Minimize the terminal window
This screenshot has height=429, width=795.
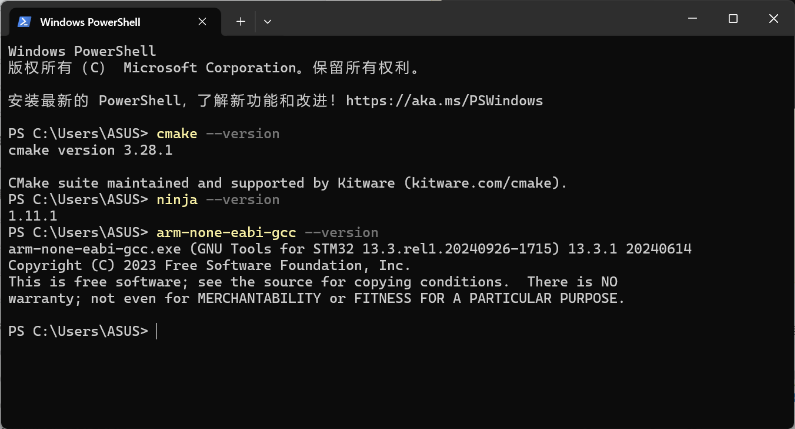point(692,19)
